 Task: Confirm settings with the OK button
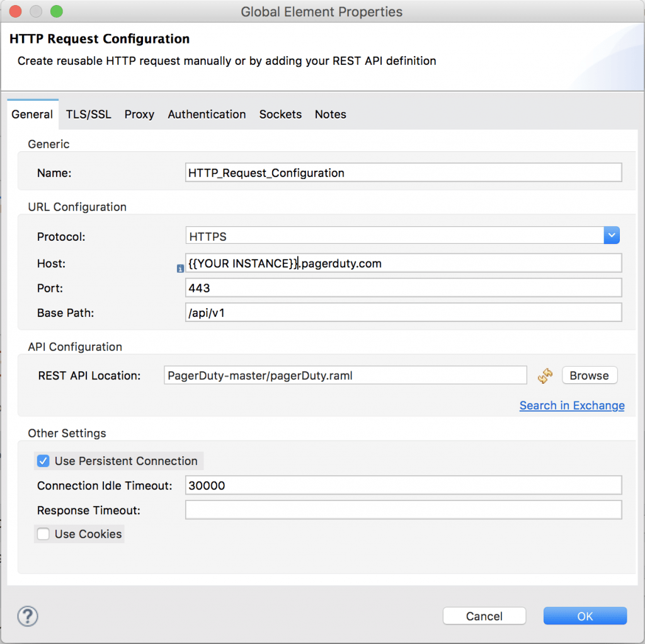click(585, 616)
